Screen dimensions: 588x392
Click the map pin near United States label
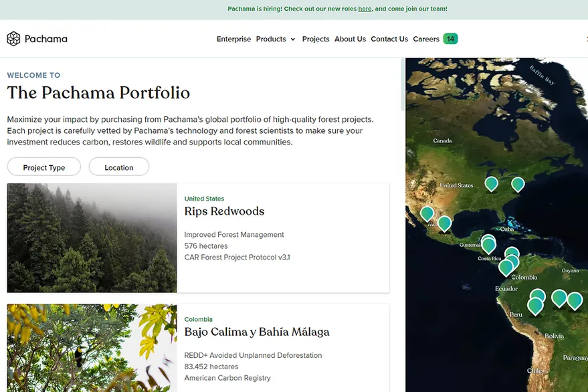[x=491, y=183]
